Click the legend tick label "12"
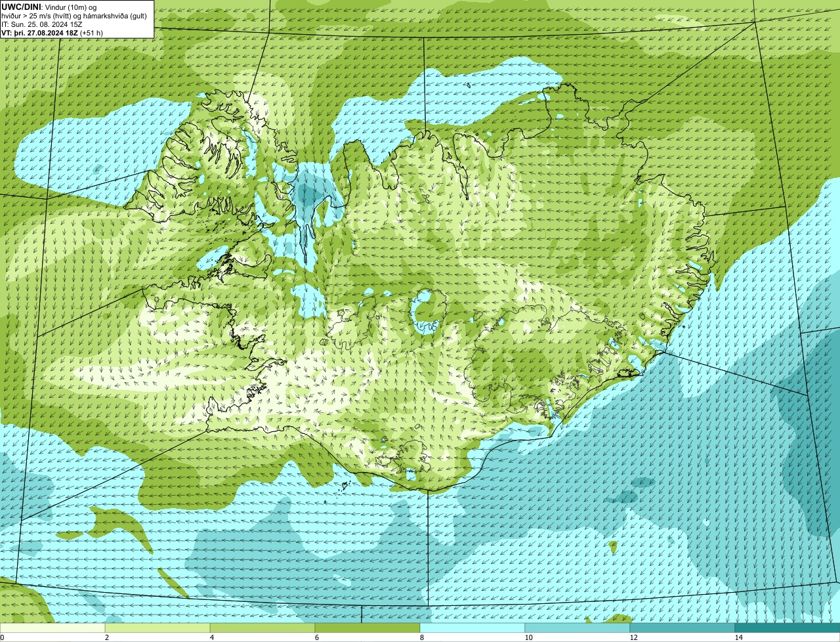 click(633, 637)
